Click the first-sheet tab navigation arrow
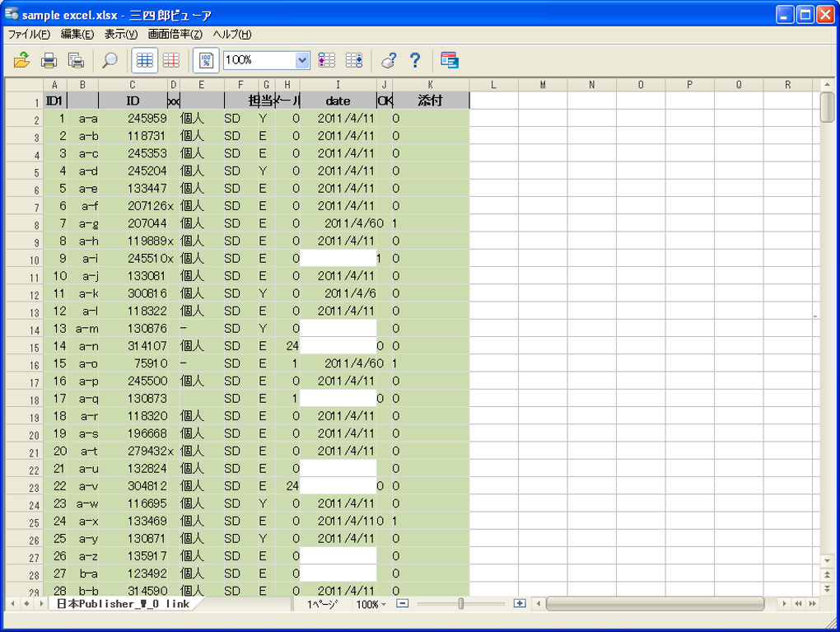 coord(12,604)
